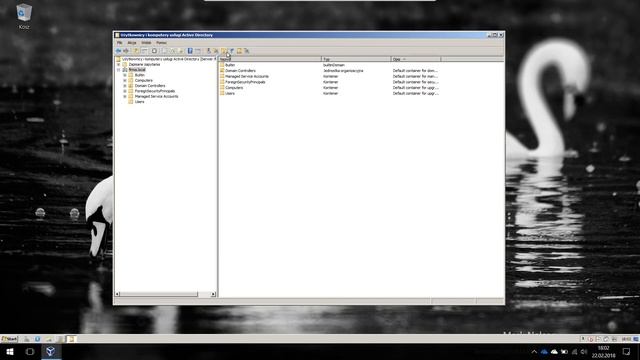The width and height of the screenshot is (640, 360).
Task: Expand Zapisane zapytania node
Action: [119, 64]
